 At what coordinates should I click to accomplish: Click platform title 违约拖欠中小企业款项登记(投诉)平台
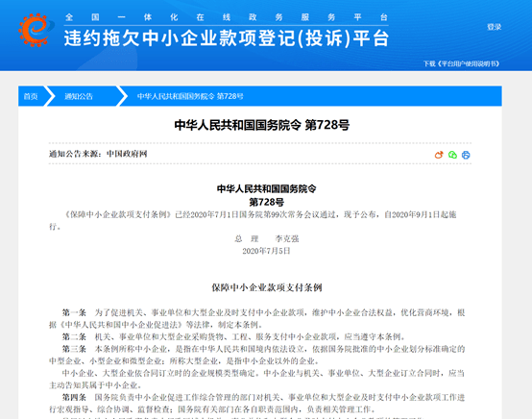227,38
